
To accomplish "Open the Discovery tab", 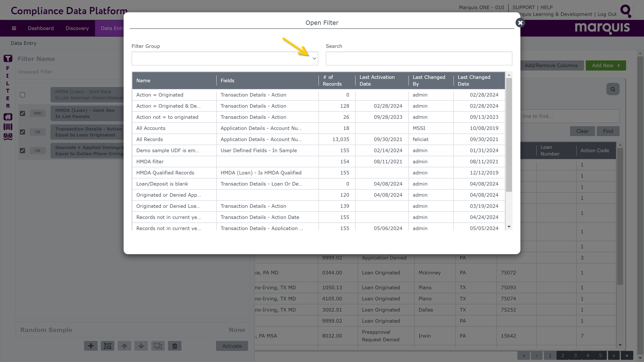I will pyautogui.click(x=77, y=28).
